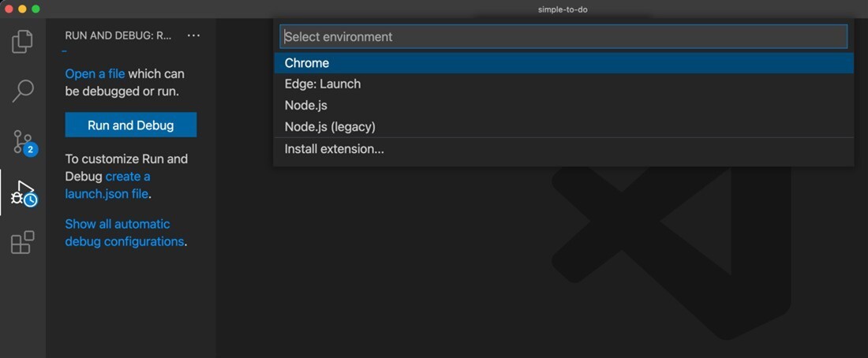Select the 'Edge: Launch' environment option
The image size is (868, 358).
point(323,84)
